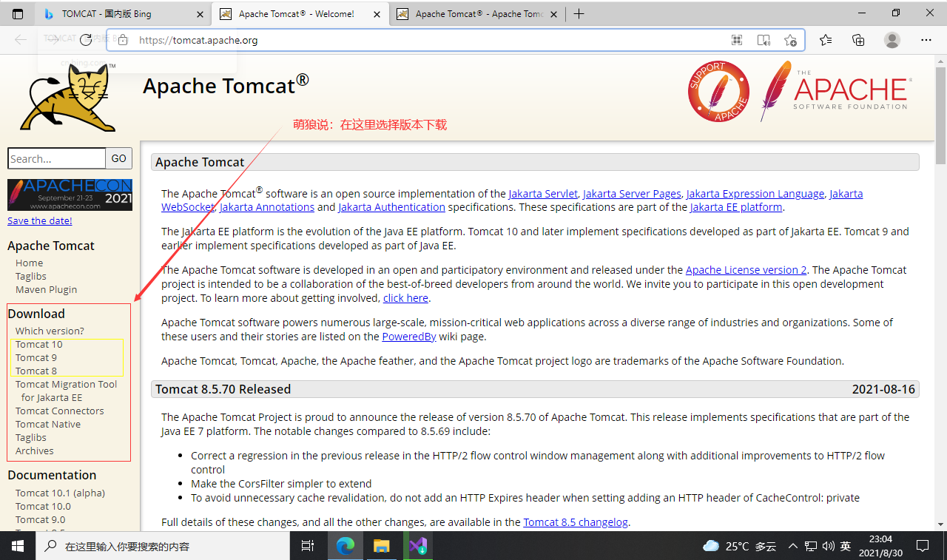The height and width of the screenshot is (560, 947).
Task: Open Tomcat 10.0 documentation
Action: click(43, 506)
